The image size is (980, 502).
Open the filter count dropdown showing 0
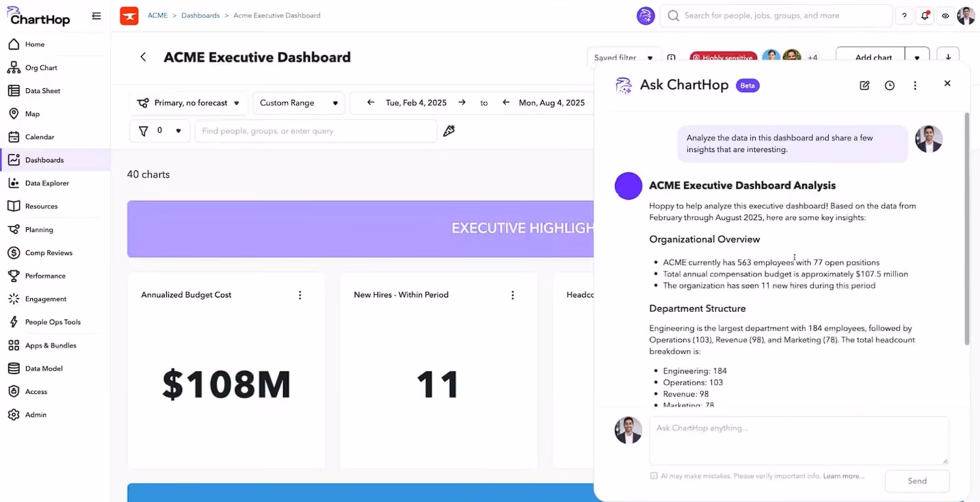[159, 131]
